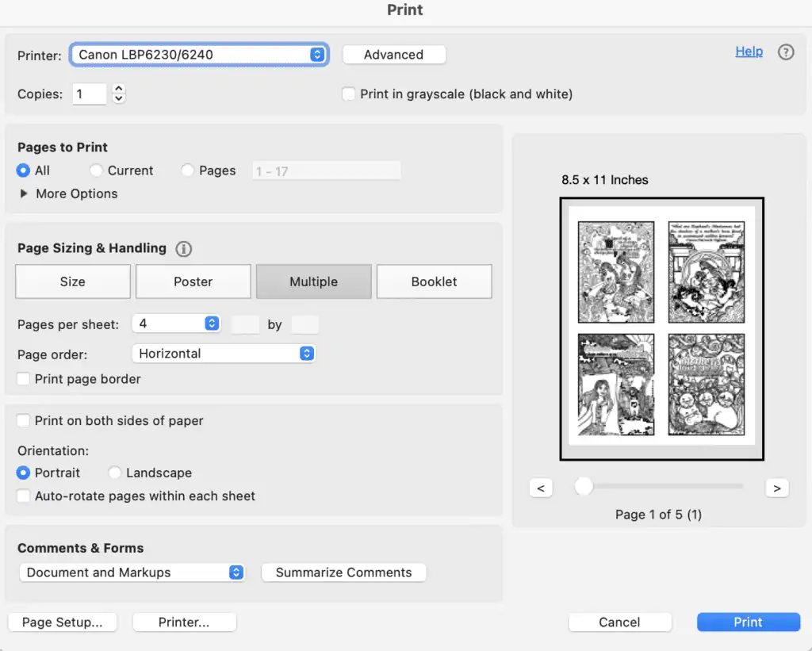Open Pages per sheet dropdown
This screenshot has width=812, height=651.
coord(176,324)
